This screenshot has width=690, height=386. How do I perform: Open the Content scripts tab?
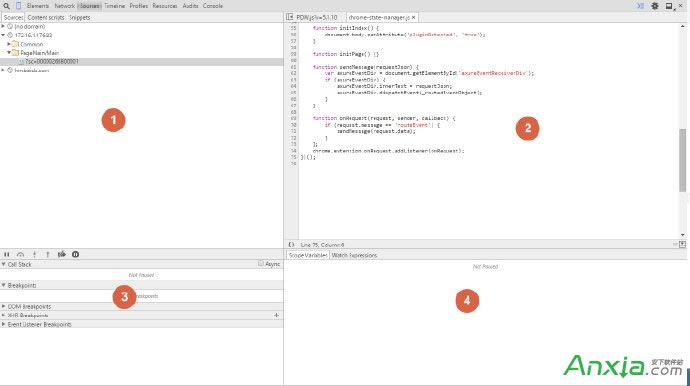click(x=46, y=18)
